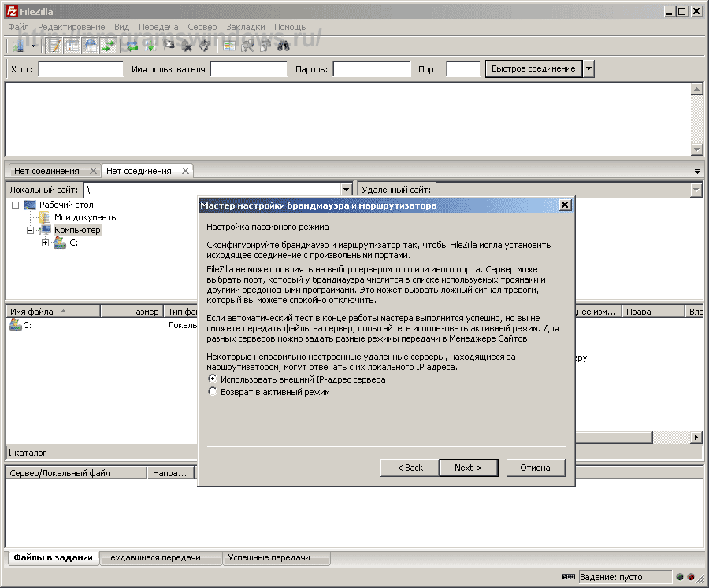Collapse the Рабочий стол tree node
The height and width of the screenshot is (588, 709).
tap(16, 205)
